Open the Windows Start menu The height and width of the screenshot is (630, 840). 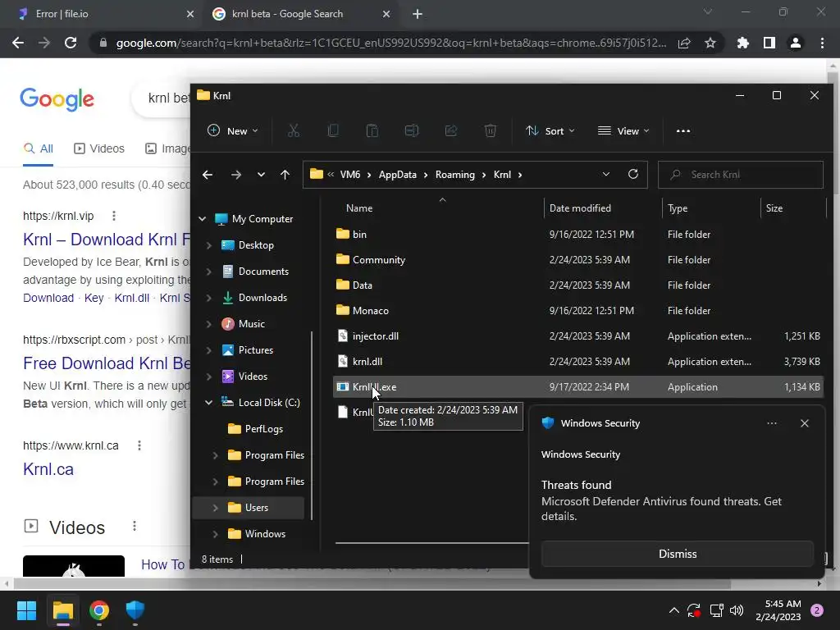26,610
